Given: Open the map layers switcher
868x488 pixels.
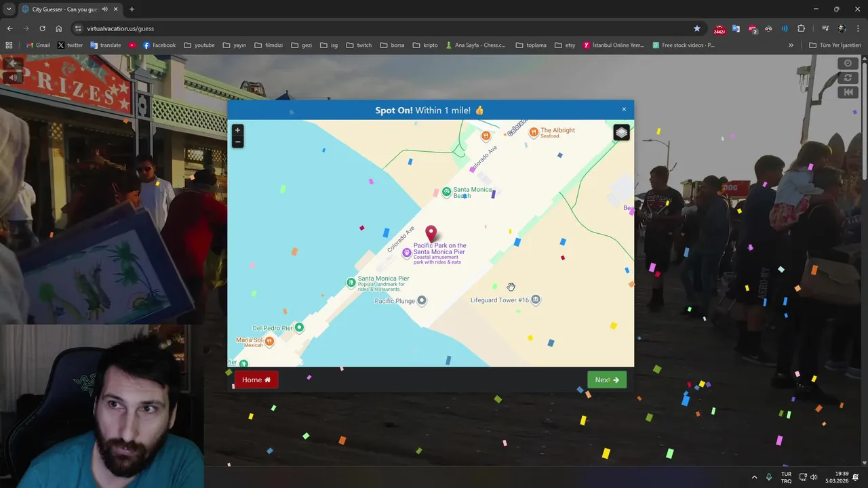Looking at the screenshot, I should click(x=621, y=133).
